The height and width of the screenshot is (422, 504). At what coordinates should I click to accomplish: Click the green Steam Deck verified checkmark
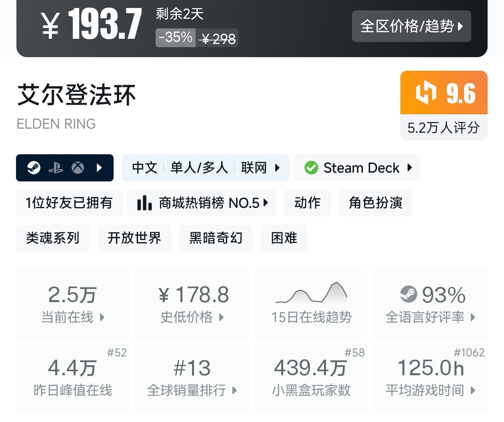click(311, 168)
